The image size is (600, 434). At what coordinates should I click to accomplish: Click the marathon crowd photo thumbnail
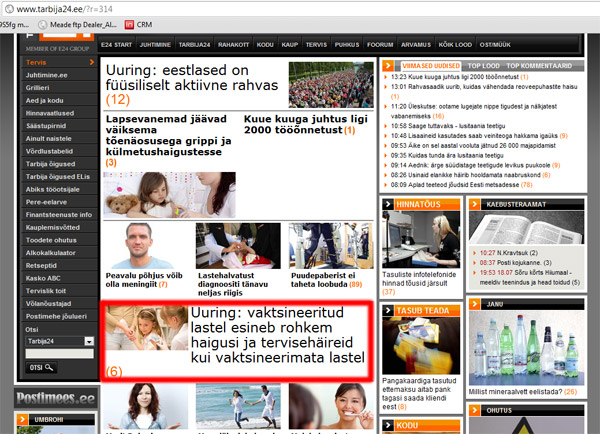coord(331,85)
